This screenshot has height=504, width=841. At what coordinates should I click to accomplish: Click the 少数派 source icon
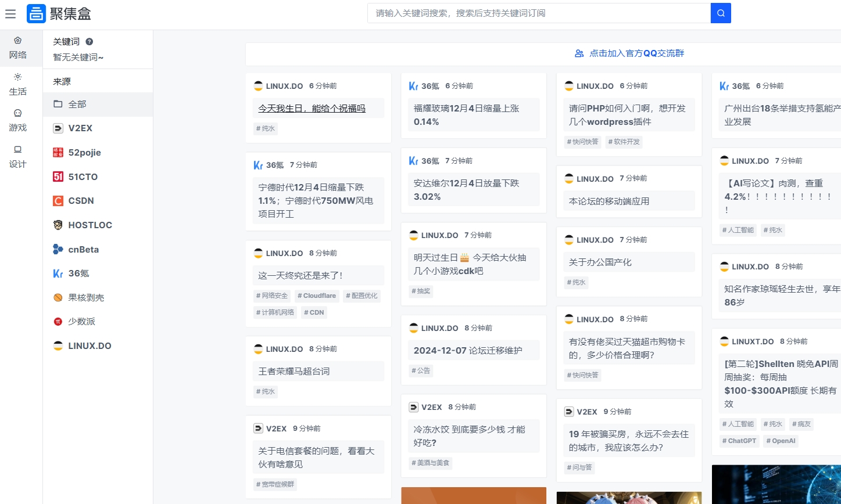59,321
